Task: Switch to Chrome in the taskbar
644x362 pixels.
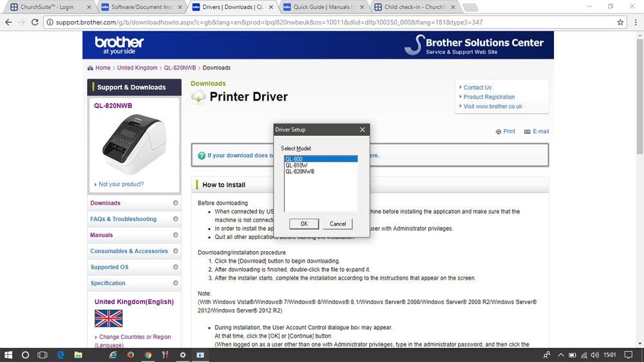Action: point(148,355)
